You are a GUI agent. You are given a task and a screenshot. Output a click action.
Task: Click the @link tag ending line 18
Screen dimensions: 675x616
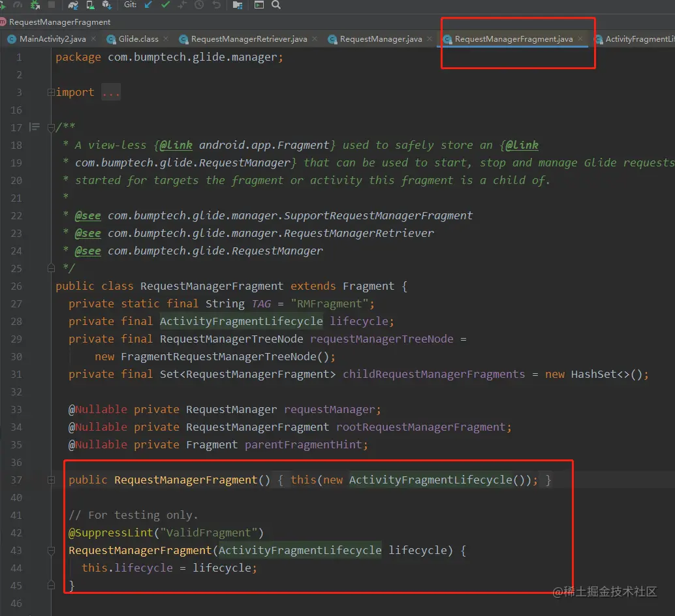(522, 146)
